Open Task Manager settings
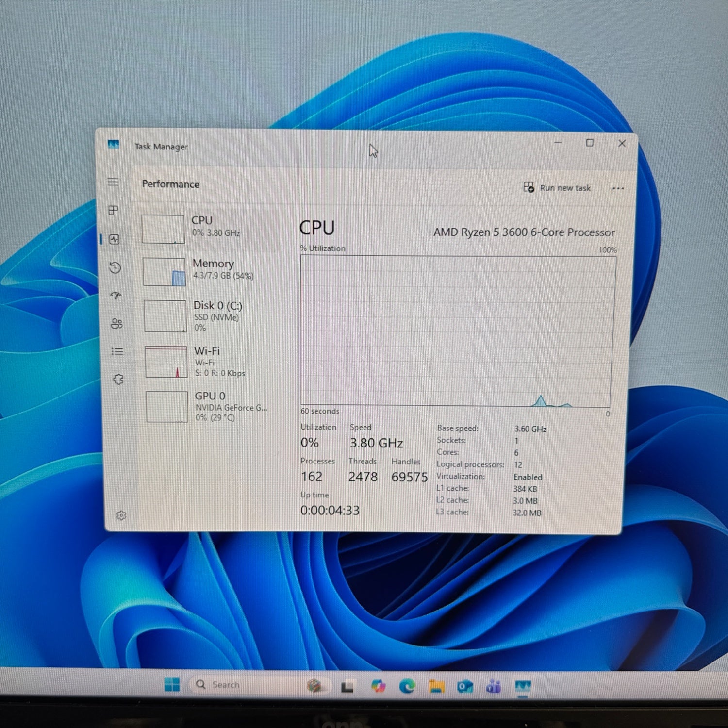 (x=122, y=515)
